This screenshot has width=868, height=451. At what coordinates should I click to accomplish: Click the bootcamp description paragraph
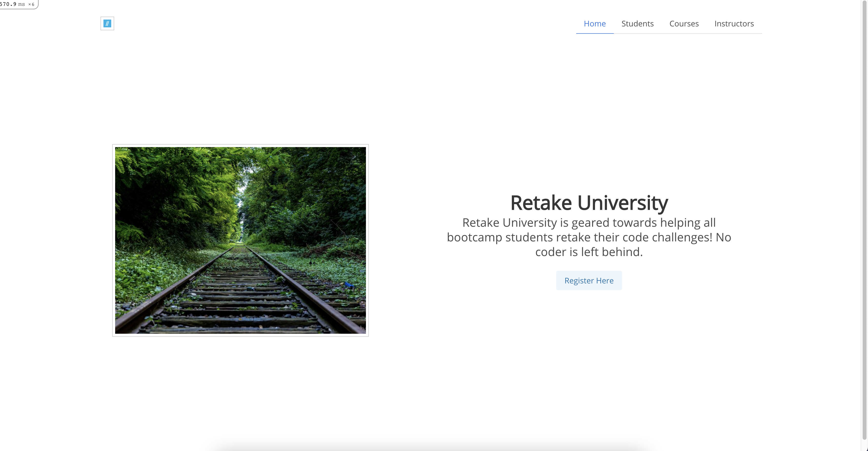coord(589,237)
